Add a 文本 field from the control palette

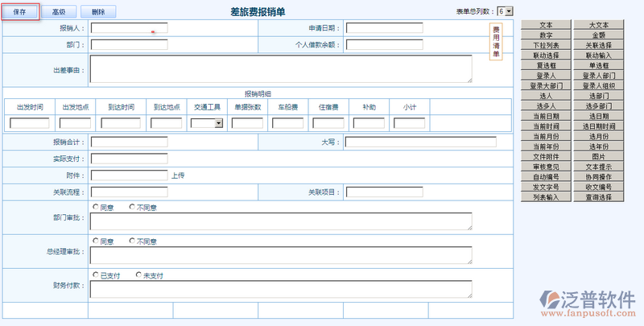pos(546,26)
